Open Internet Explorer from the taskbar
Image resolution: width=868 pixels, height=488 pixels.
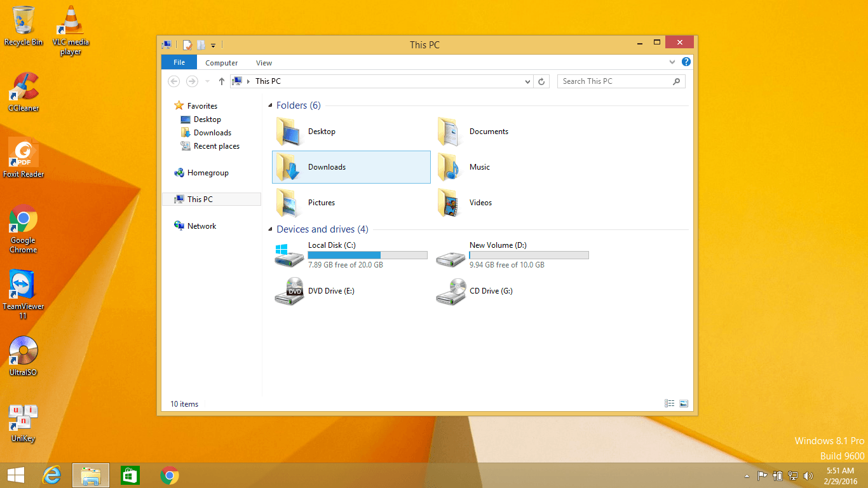(x=51, y=475)
